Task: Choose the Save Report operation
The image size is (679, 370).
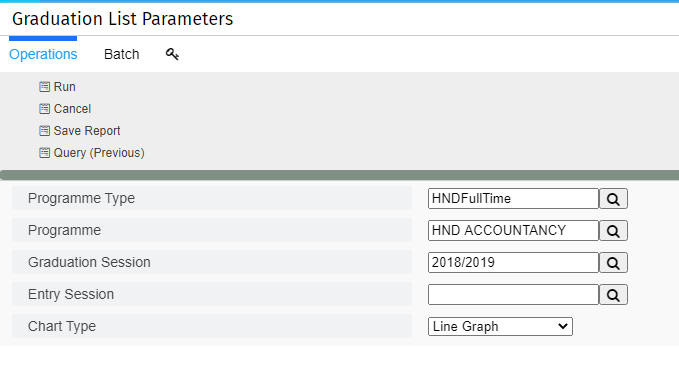Action: [87, 131]
